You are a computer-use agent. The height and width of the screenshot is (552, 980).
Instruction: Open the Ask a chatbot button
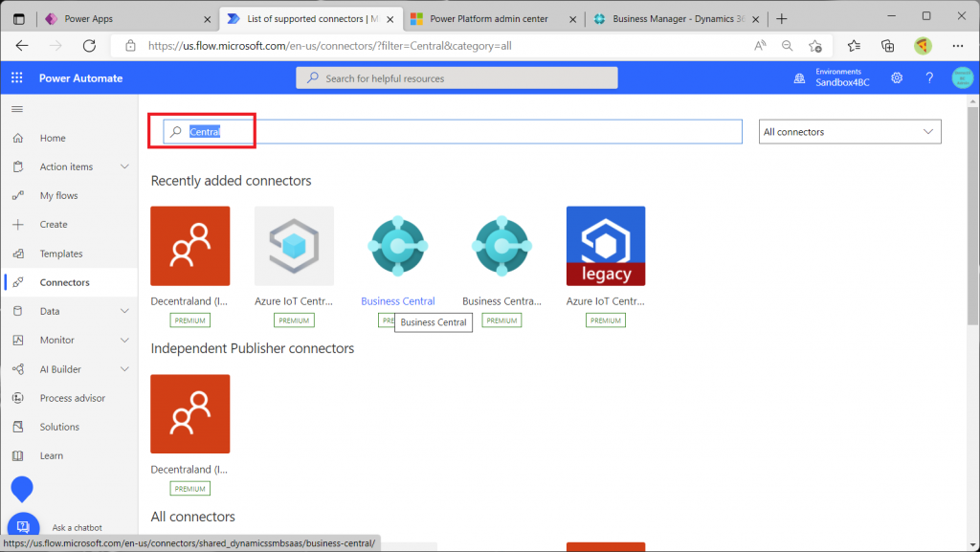pyautogui.click(x=23, y=527)
